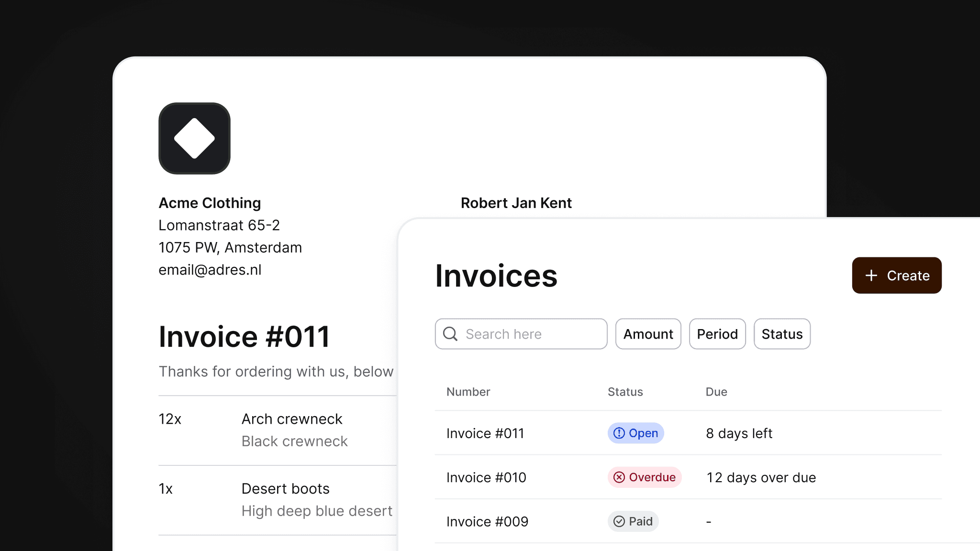Click the cross icon in the Overdue badge
The width and height of the screenshot is (980, 551).
[x=620, y=477]
